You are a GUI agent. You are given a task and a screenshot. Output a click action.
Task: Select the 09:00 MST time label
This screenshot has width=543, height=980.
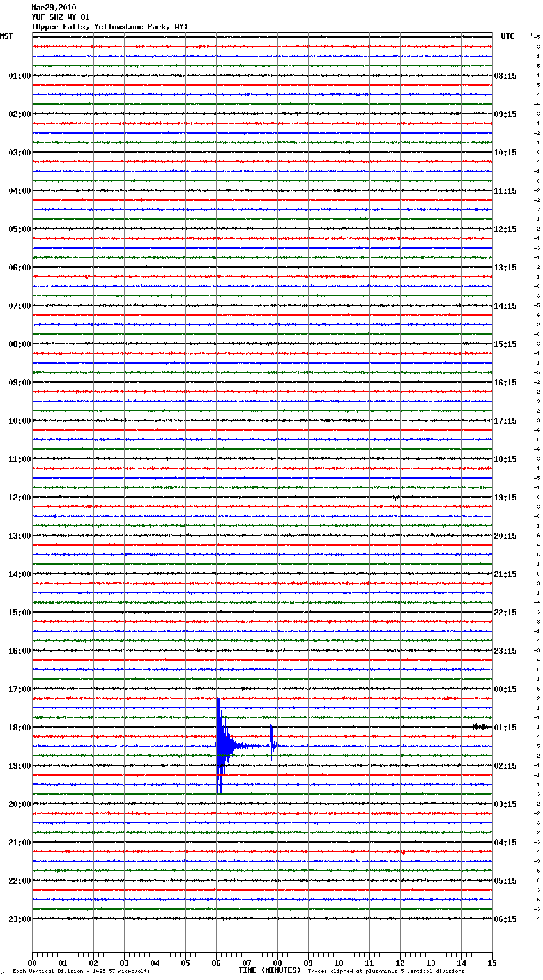click(20, 383)
